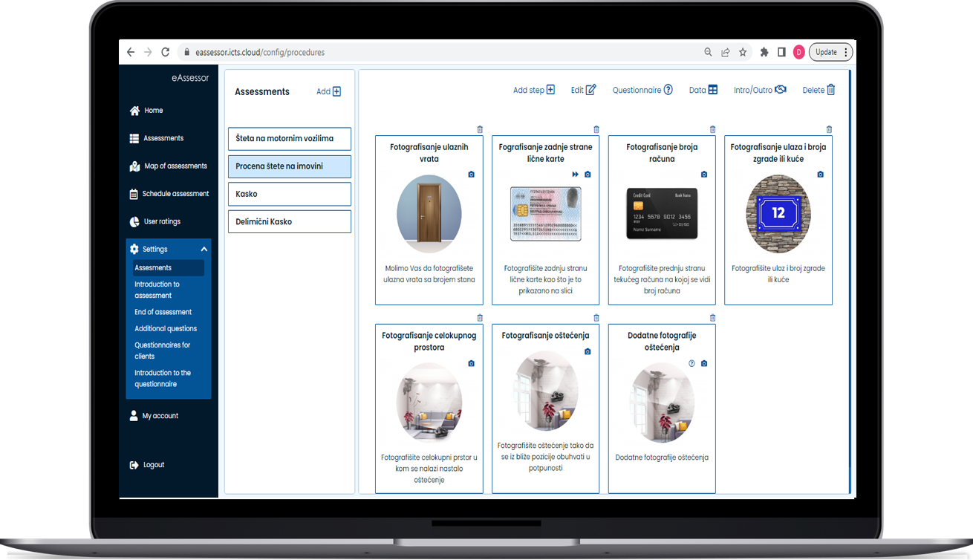973x560 pixels.
Task: Open Additional questions settings
Action: (166, 328)
